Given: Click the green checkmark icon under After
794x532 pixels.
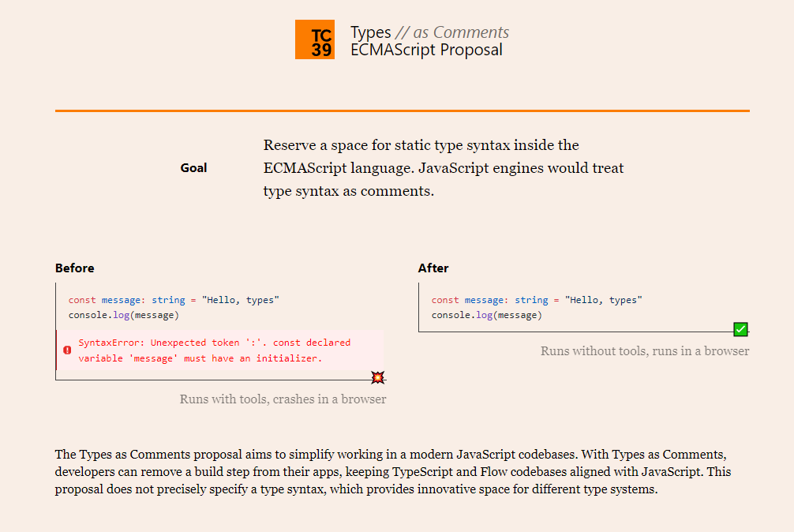Looking at the screenshot, I should (740, 329).
